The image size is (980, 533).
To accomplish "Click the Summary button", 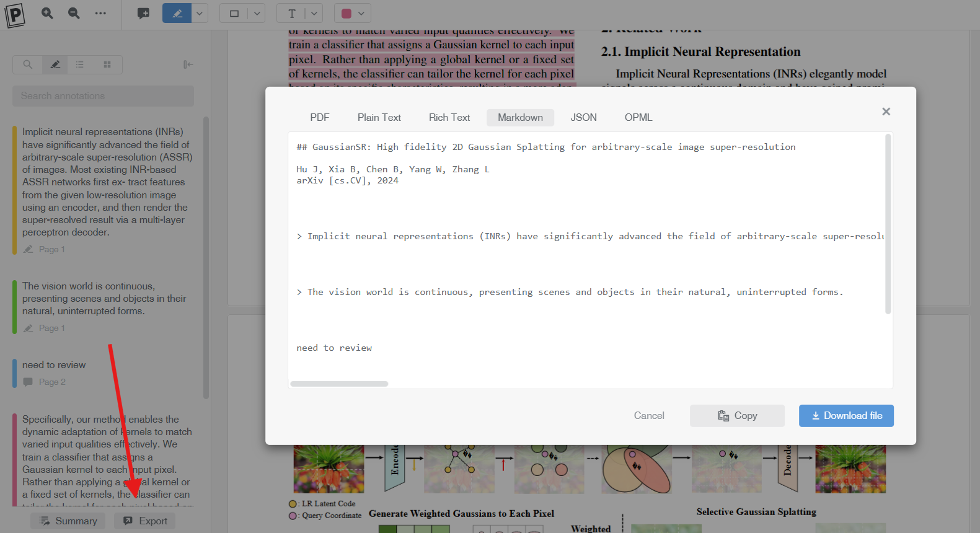I will click(69, 521).
